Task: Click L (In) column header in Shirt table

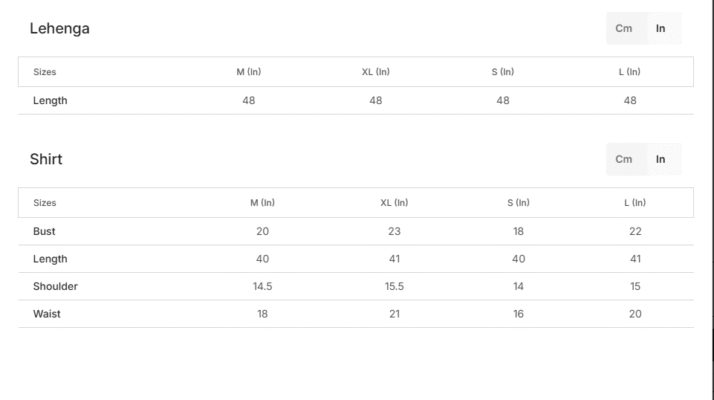Action: 635,203
